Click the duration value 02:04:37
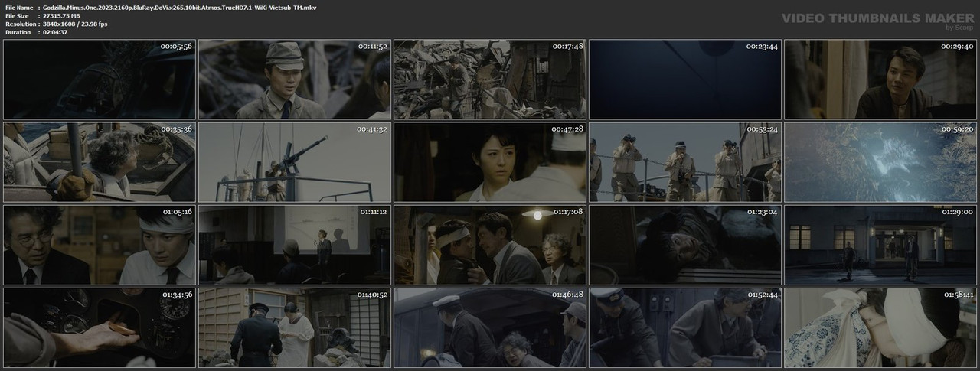The height and width of the screenshot is (371, 980). 58,32
